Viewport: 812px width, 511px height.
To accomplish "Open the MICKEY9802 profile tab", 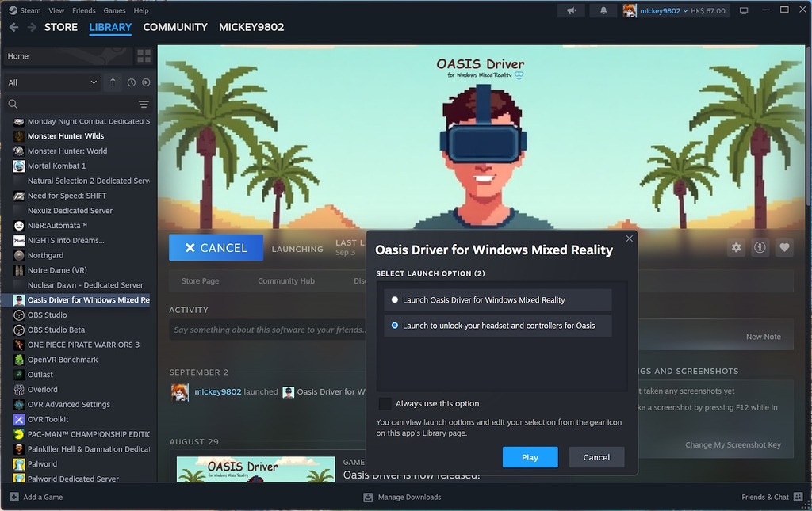I will point(251,27).
